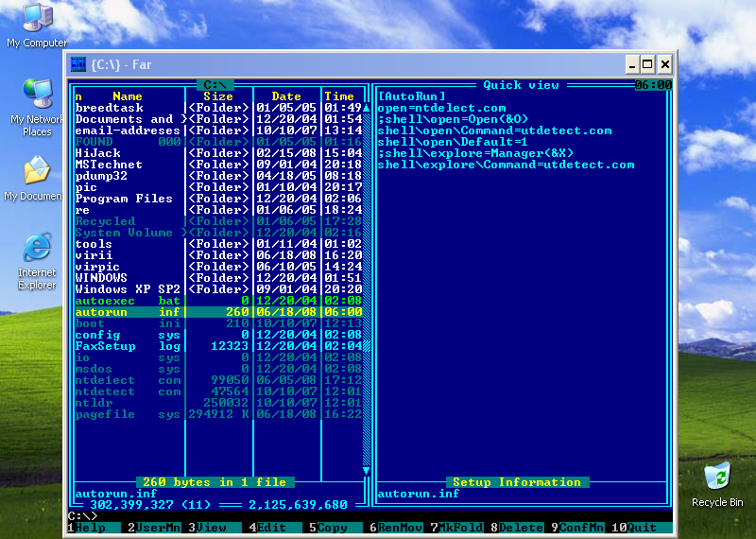The width and height of the screenshot is (756, 539).
Task: Click 3 View in the key bar
Action: click(x=215, y=528)
